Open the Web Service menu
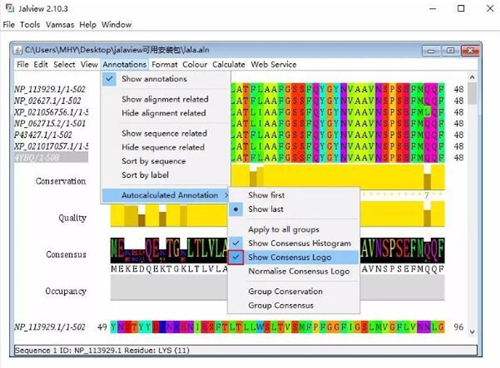500x368 pixels. pyautogui.click(x=274, y=65)
